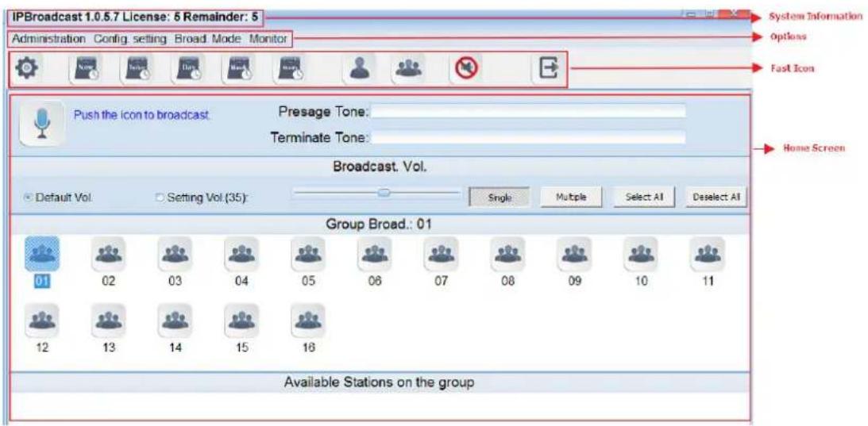The image size is (868, 426).
Task: Select group 08 icon
Action: coord(507,253)
